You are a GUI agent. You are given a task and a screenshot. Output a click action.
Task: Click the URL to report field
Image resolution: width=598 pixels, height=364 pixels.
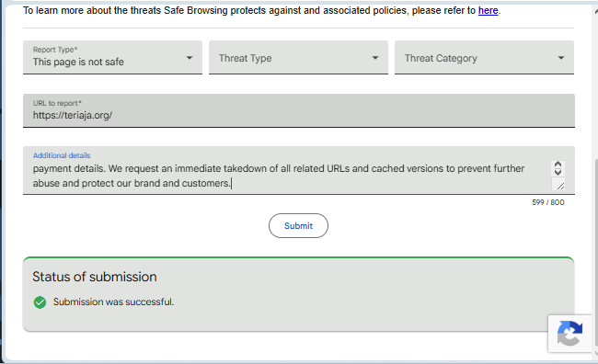point(299,110)
